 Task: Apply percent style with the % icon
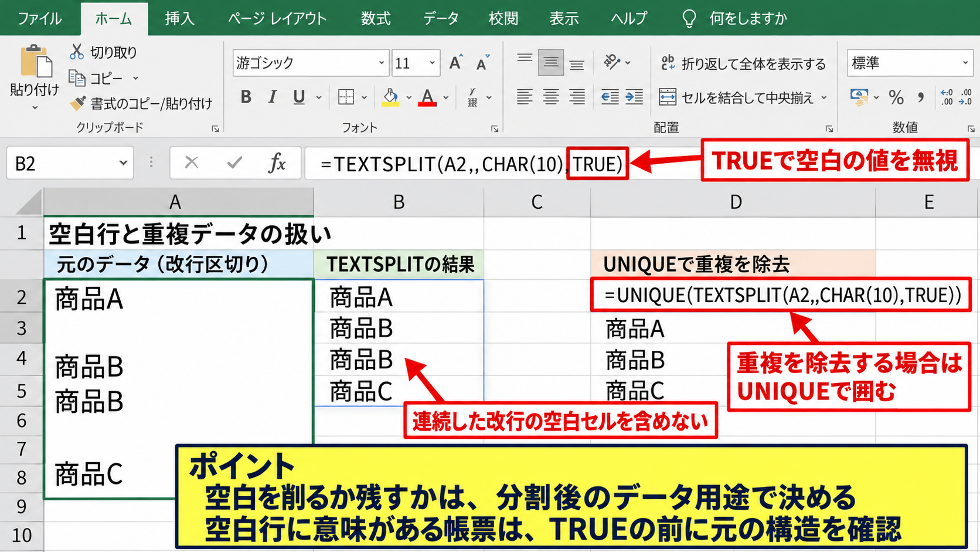tap(896, 97)
